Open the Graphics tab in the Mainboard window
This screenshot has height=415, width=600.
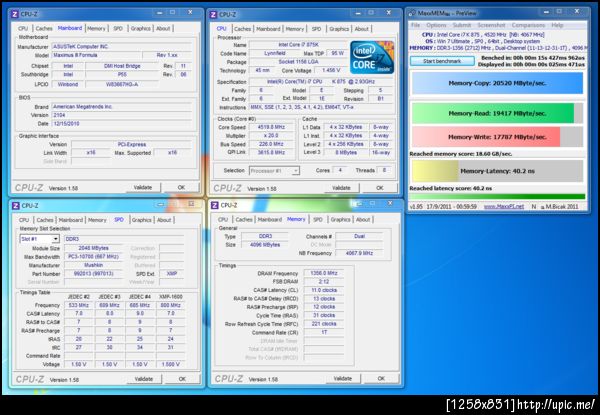[x=140, y=29]
